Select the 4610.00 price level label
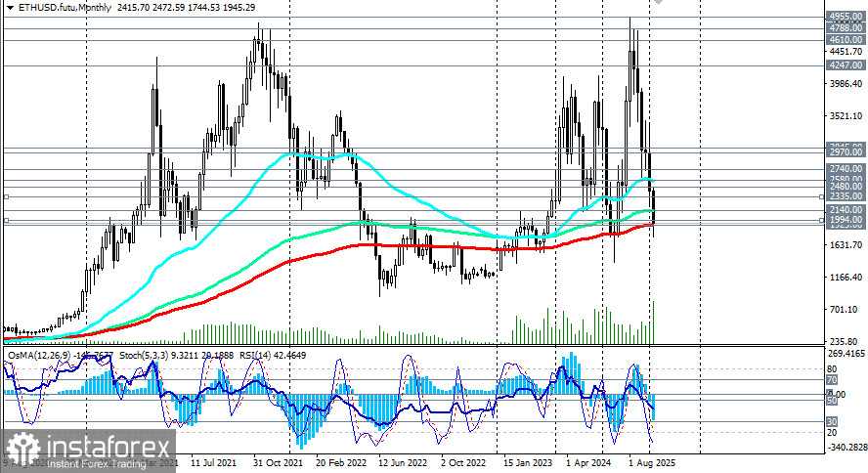Viewport: 868px width, 473px height. point(846,40)
